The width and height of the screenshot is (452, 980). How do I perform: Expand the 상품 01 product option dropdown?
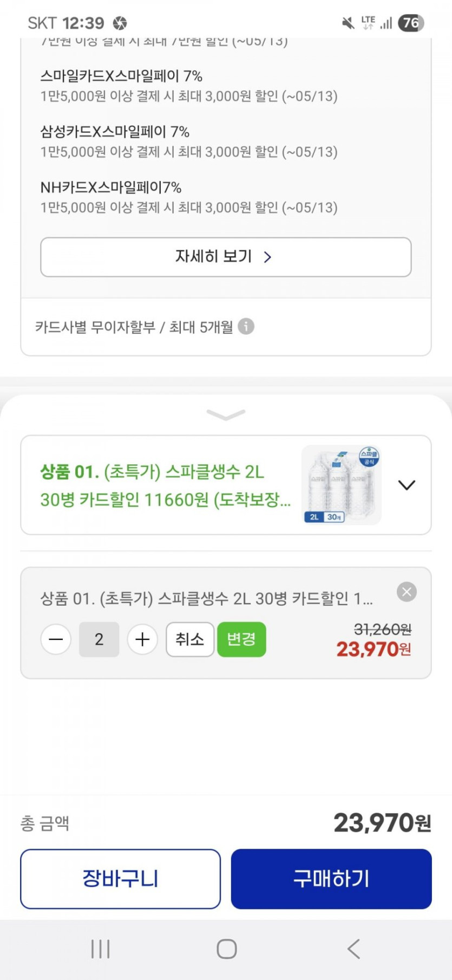click(x=407, y=485)
